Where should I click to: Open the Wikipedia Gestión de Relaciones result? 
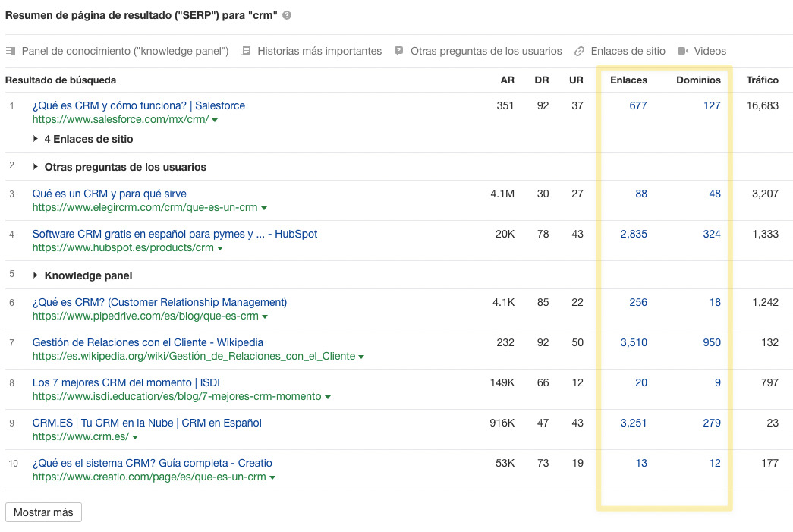point(147,342)
